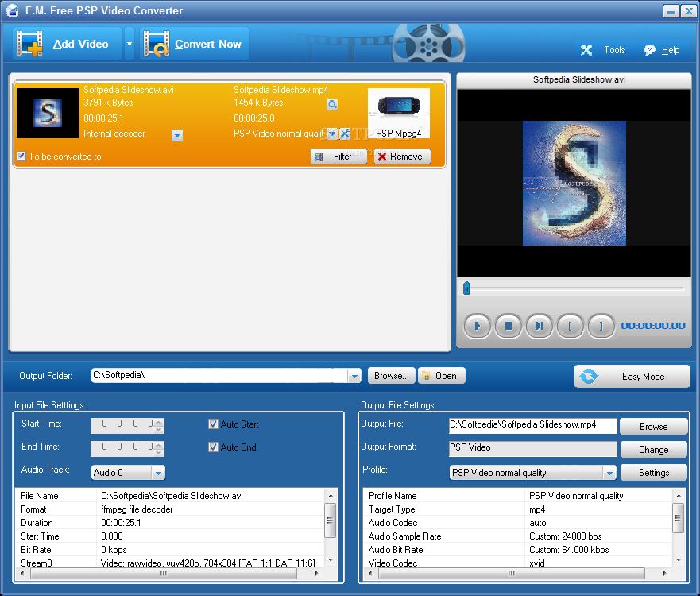The height and width of the screenshot is (596, 700).
Task: Click Browse next to Output File
Action: click(654, 427)
